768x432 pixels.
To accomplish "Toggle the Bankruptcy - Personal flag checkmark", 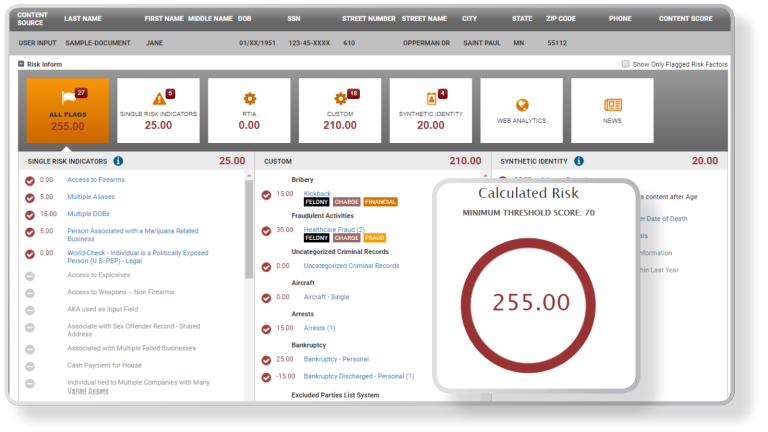I will [266, 359].
